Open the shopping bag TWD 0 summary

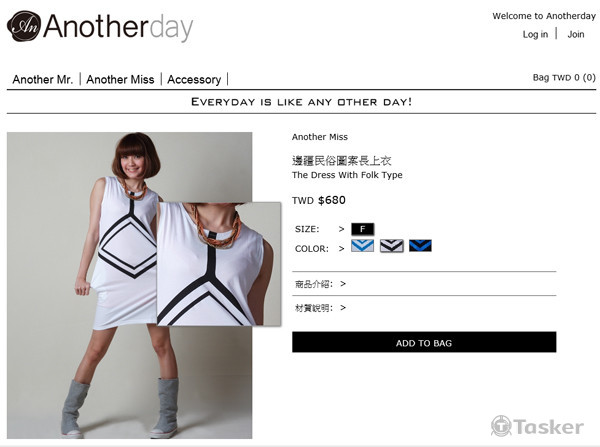(x=564, y=78)
